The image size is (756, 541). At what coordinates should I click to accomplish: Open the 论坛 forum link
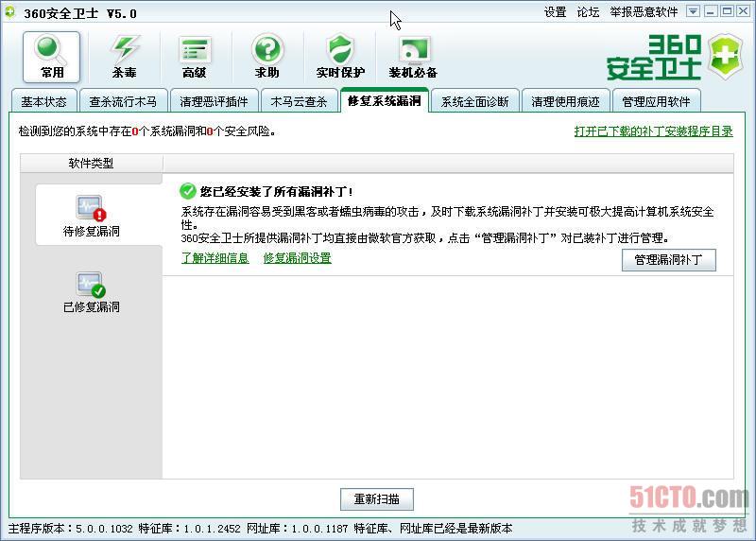[588, 12]
